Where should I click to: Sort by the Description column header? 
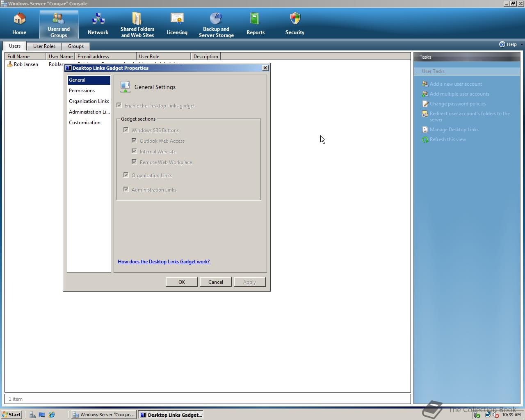[x=205, y=57]
